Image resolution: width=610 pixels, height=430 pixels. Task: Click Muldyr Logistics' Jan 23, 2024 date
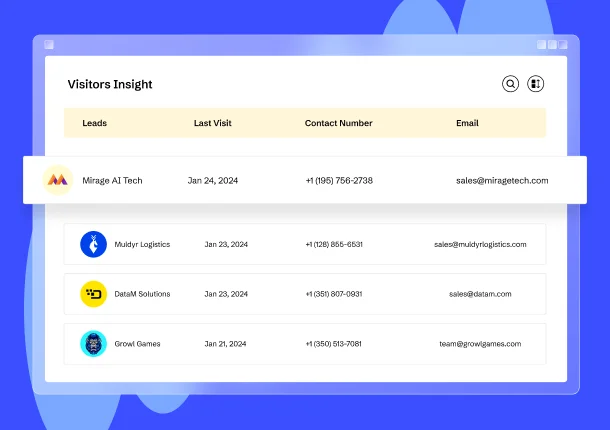(x=226, y=244)
